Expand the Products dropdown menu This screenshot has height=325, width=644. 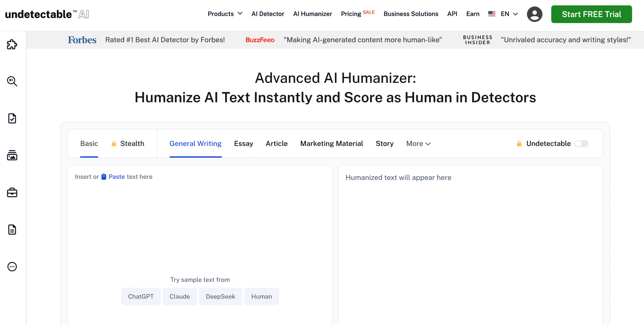[x=225, y=14]
